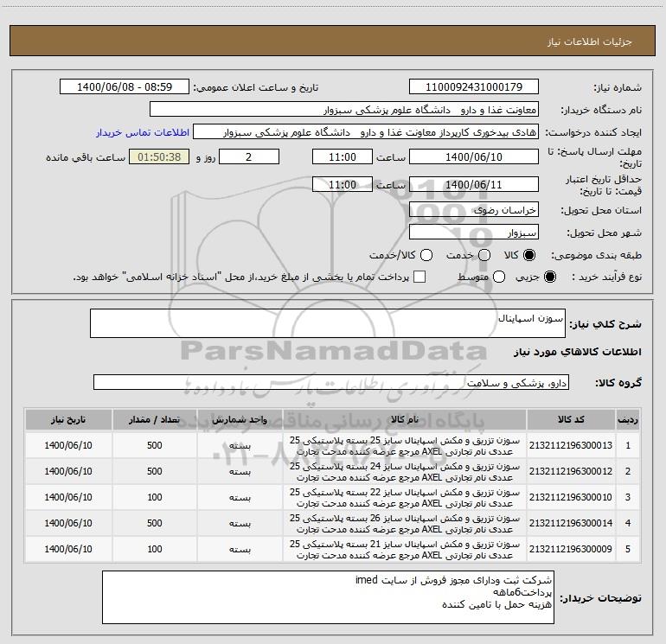Select item code 2132112196300014
Viewport: 666px width, 644px height.
(571, 523)
